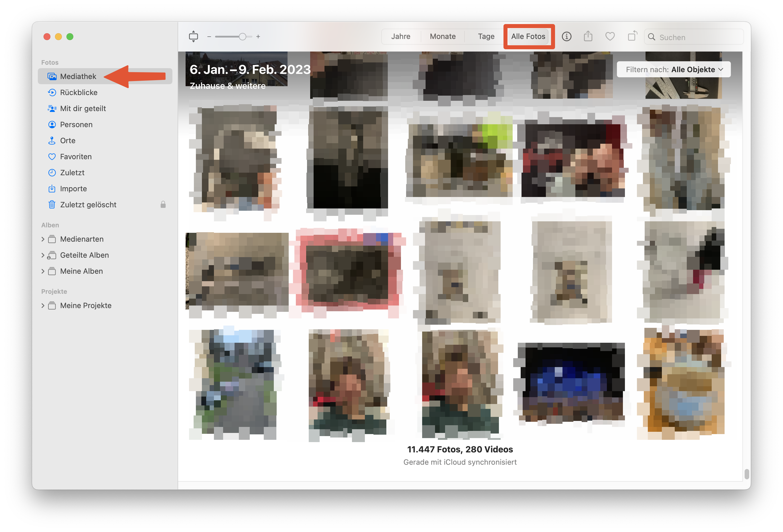Viewport: 783px width, 532px height.
Task: Click the zoom out minus button
Action: pyautogui.click(x=209, y=36)
